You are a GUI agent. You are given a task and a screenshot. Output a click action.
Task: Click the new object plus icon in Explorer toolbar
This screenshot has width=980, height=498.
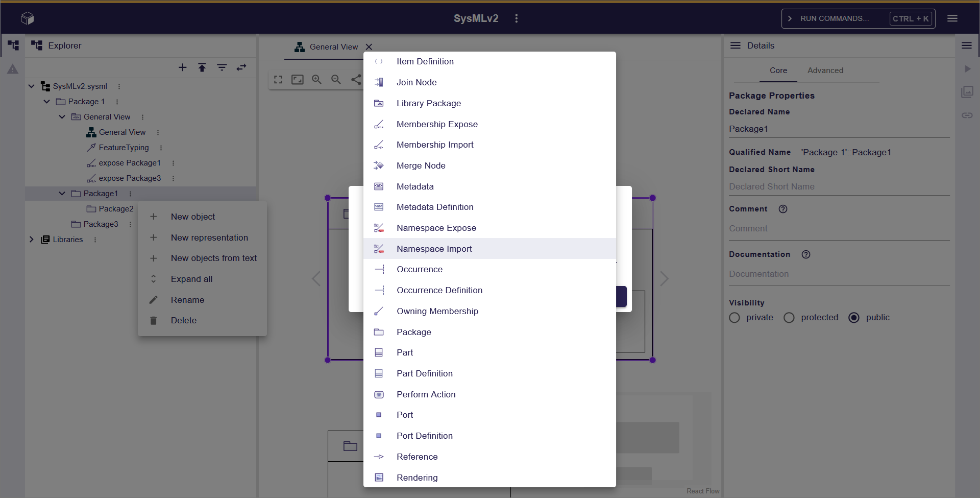[x=182, y=67]
